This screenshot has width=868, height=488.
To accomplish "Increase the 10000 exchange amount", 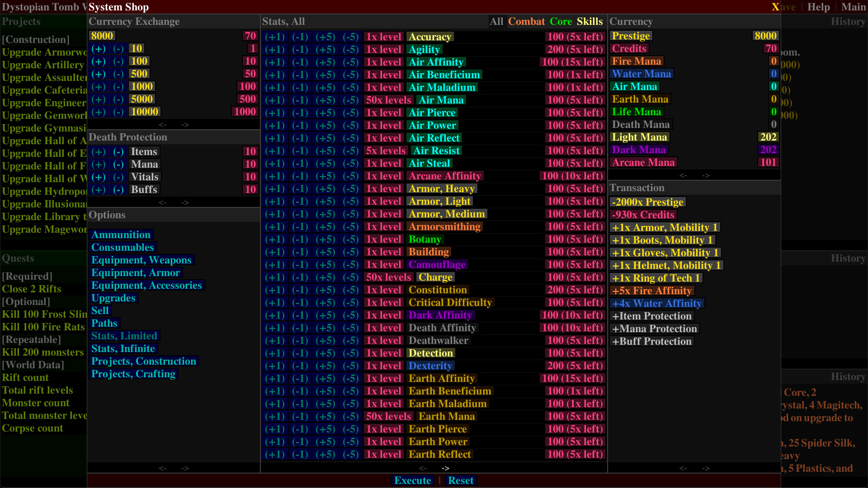I will tap(99, 112).
